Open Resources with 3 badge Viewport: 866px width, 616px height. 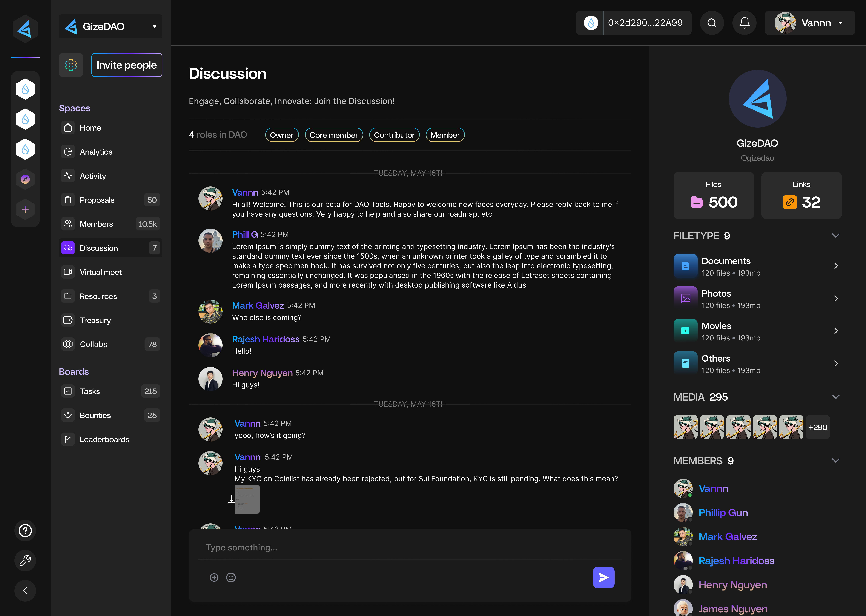pyautogui.click(x=110, y=296)
